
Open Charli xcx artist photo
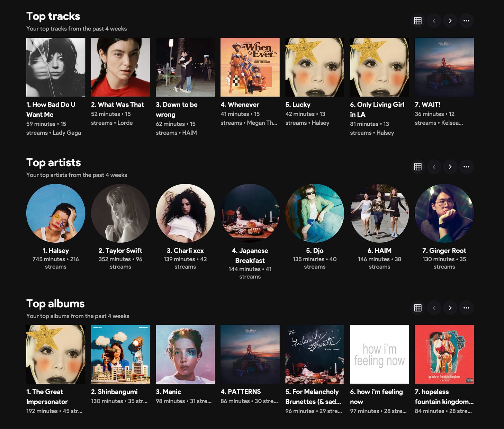pyautogui.click(x=185, y=213)
